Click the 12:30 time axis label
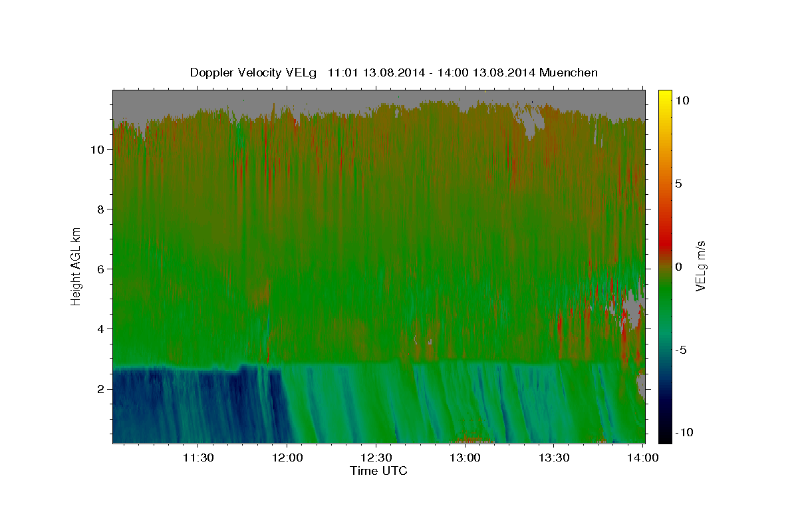 click(376, 458)
